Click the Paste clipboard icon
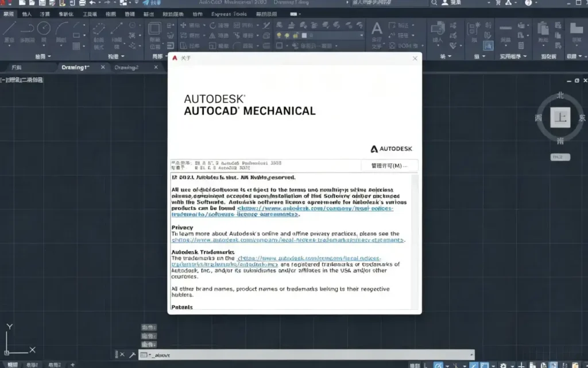 tap(543, 29)
